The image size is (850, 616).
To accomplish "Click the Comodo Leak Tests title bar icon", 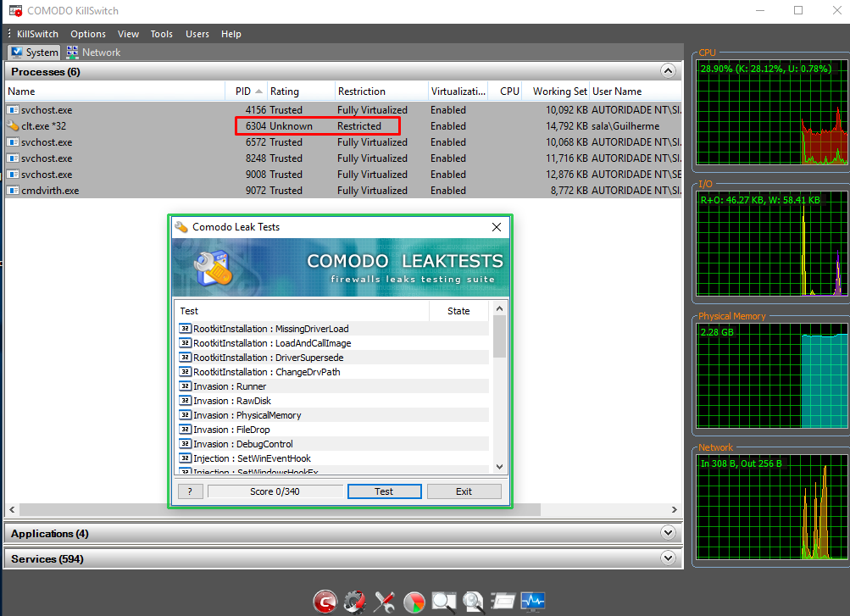I will [181, 227].
